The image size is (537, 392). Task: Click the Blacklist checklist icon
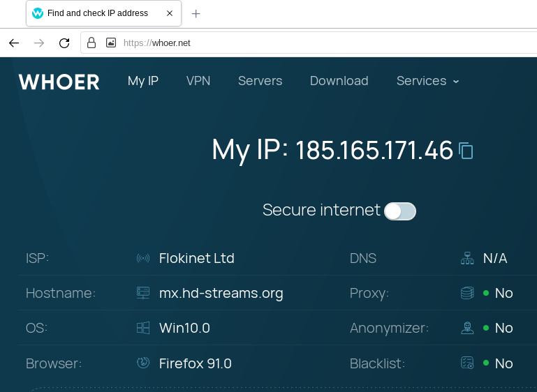pos(467,363)
